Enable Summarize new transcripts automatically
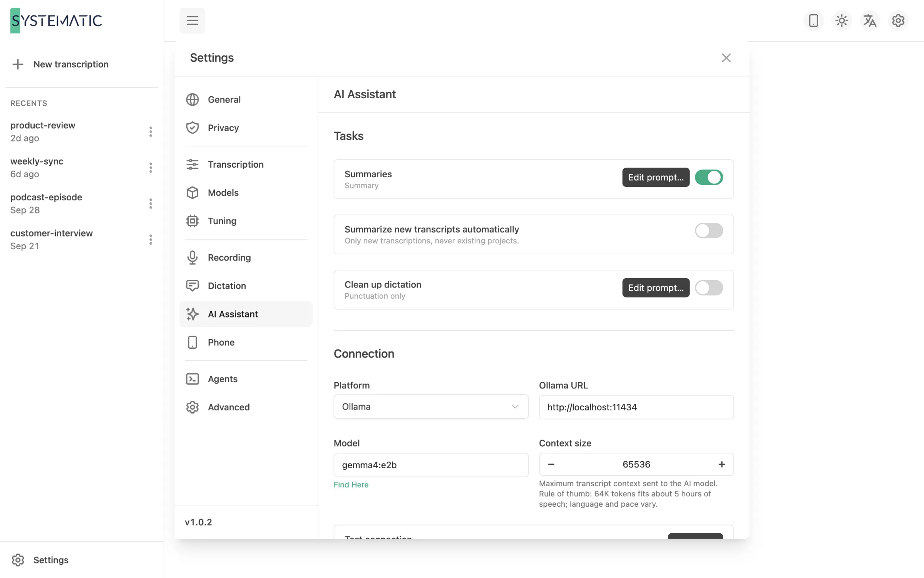Viewport: 924px width, 578px height. click(x=709, y=230)
